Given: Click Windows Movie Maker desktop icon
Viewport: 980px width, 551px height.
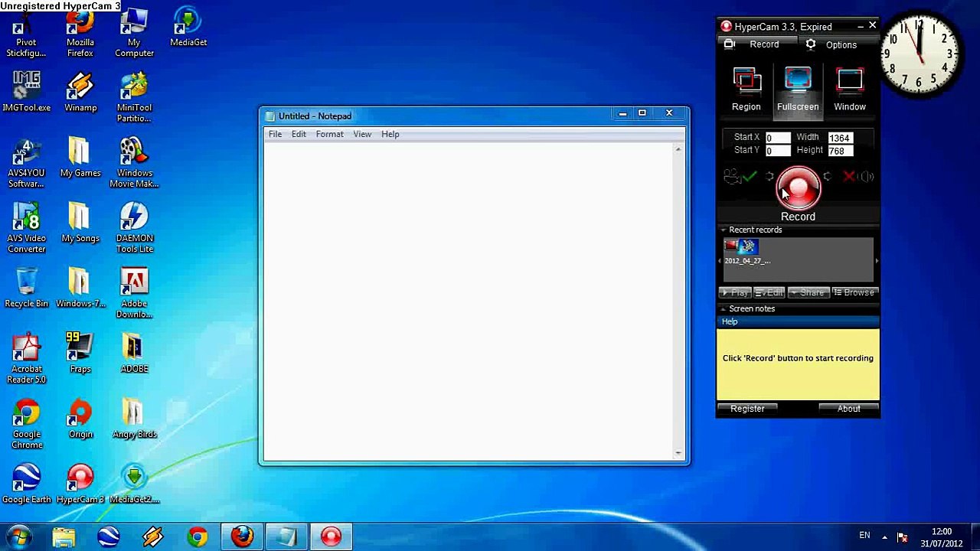Looking at the screenshot, I should (134, 162).
